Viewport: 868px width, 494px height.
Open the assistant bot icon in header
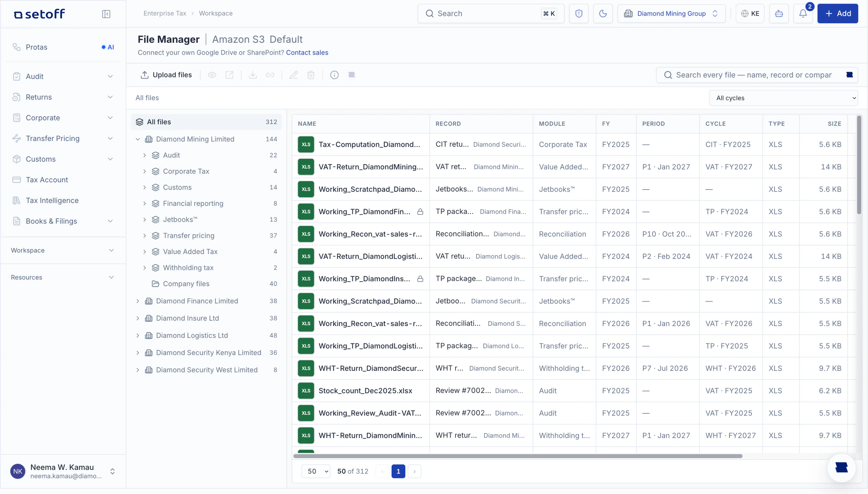click(x=779, y=13)
